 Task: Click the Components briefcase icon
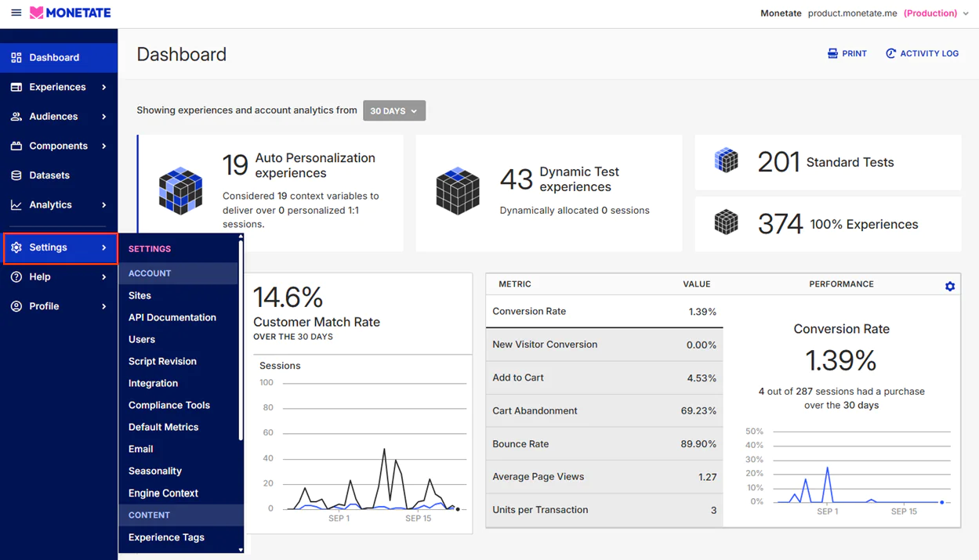(x=17, y=146)
